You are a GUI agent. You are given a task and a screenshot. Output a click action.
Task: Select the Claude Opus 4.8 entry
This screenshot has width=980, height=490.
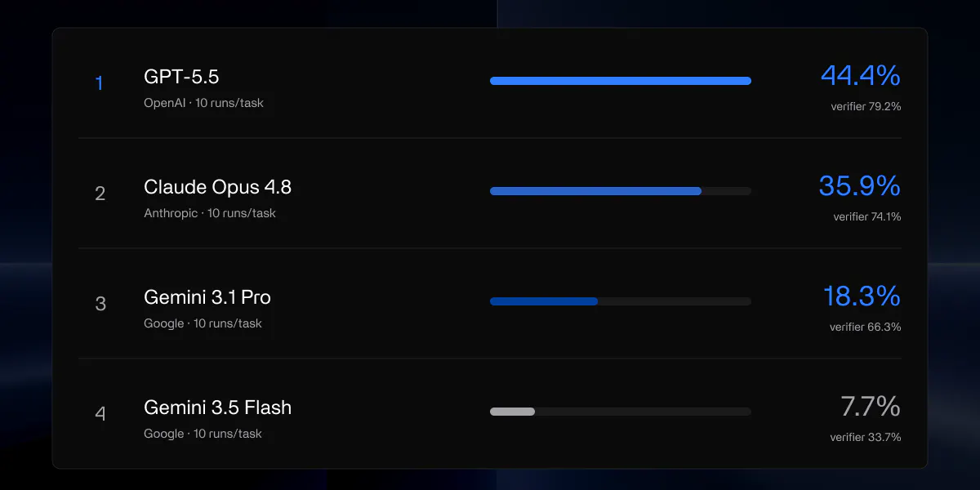coord(490,194)
